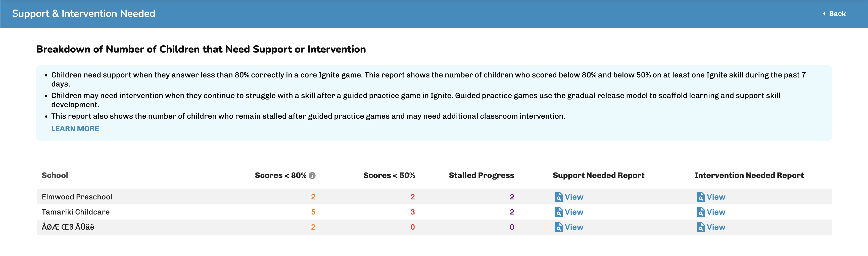Click the Scores < 50% column header

[x=389, y=175]
